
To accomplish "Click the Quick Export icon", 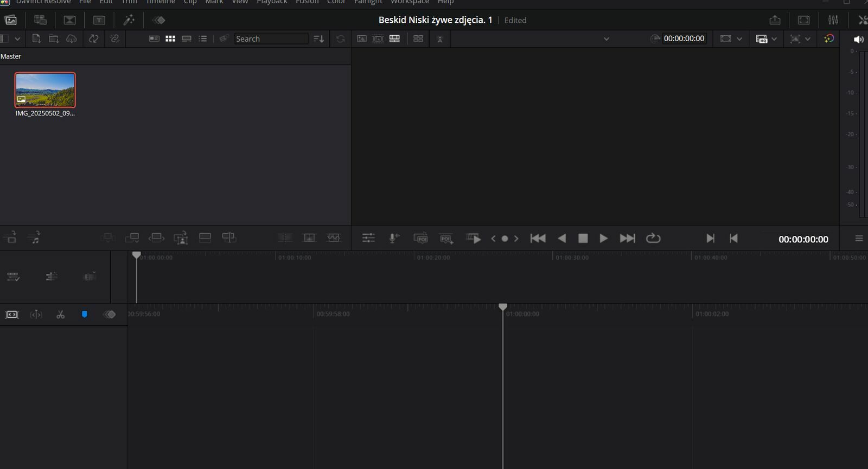I will pos(775,20).
